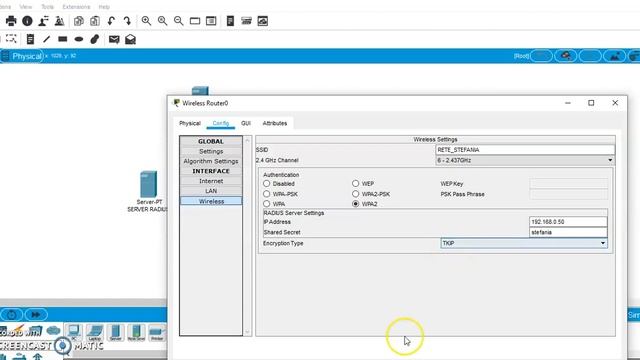
Task: Click the Power Cycle Devices button
Action: [x=11, y=315]
